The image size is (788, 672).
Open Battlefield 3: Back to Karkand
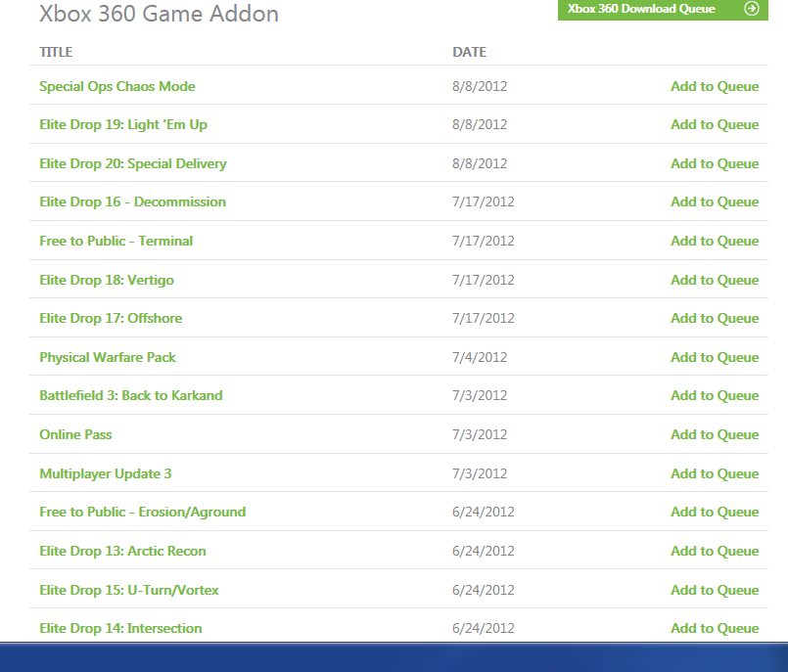(x=130, y=396)
